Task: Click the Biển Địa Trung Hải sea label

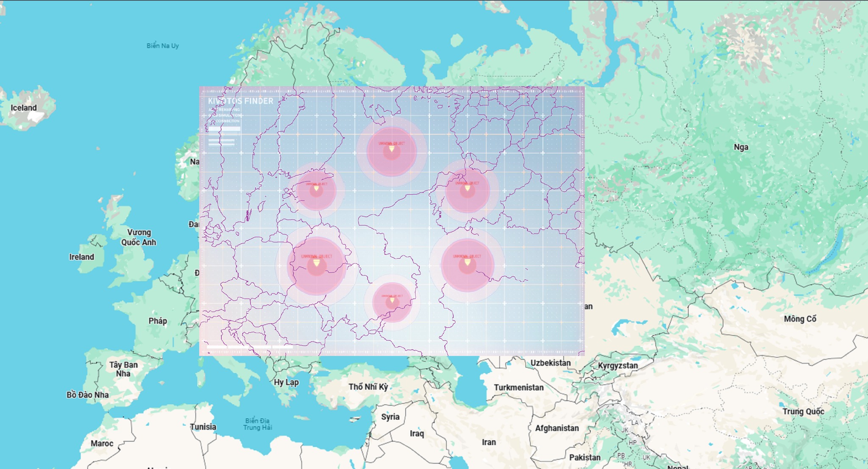Action: (x=257, y=424)
